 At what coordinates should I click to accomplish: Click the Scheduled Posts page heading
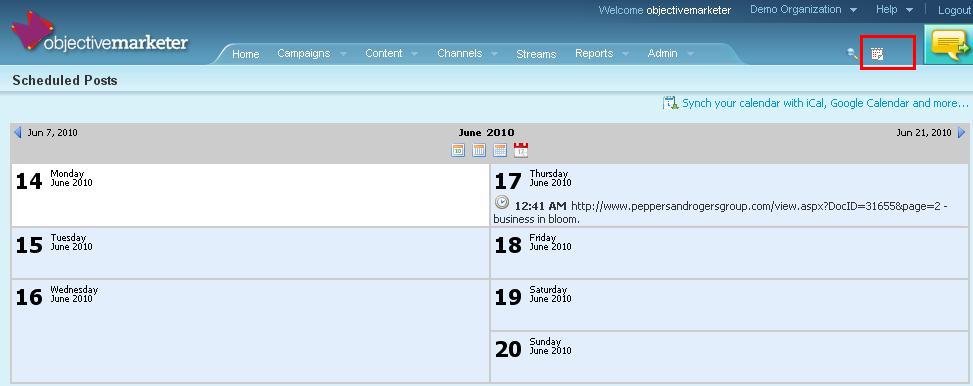click(x=65, y=80)
